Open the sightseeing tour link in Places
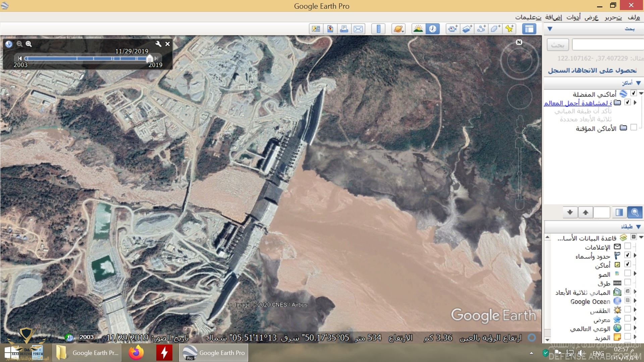This screenshot has height=362, width=644. click(578, 103)
